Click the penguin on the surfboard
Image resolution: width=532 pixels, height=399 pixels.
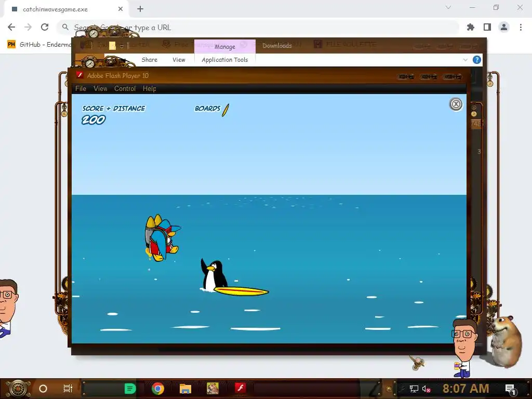tap(214, 275)
